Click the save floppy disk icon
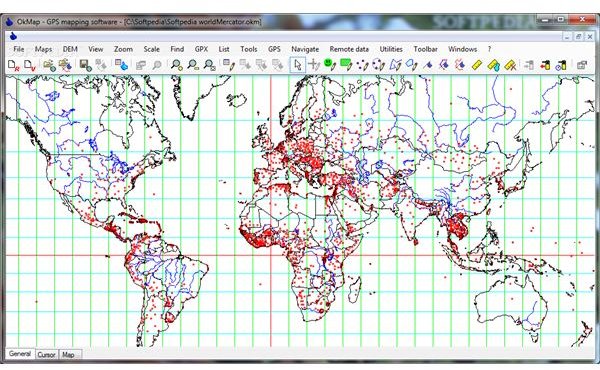This screenshot has width=600, height=370. pyautogui.click(x=85, y=65)
